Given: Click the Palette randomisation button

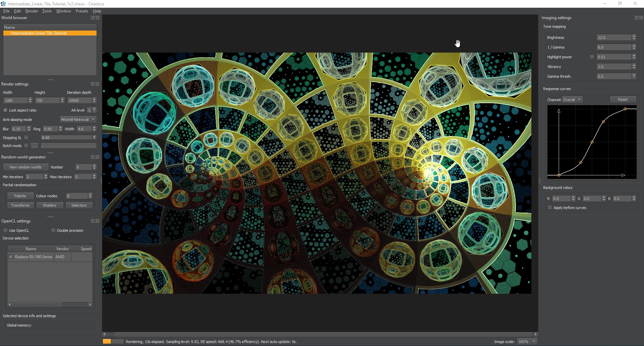Looking at the screenshot, I should pyautogui.click(x=20, y=196).
